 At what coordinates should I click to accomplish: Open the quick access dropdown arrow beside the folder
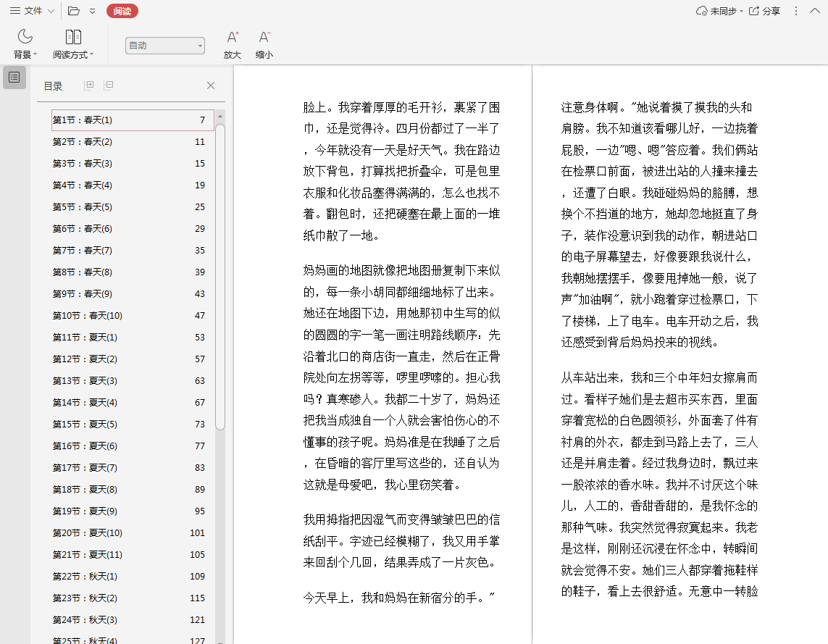click(92, 11)
